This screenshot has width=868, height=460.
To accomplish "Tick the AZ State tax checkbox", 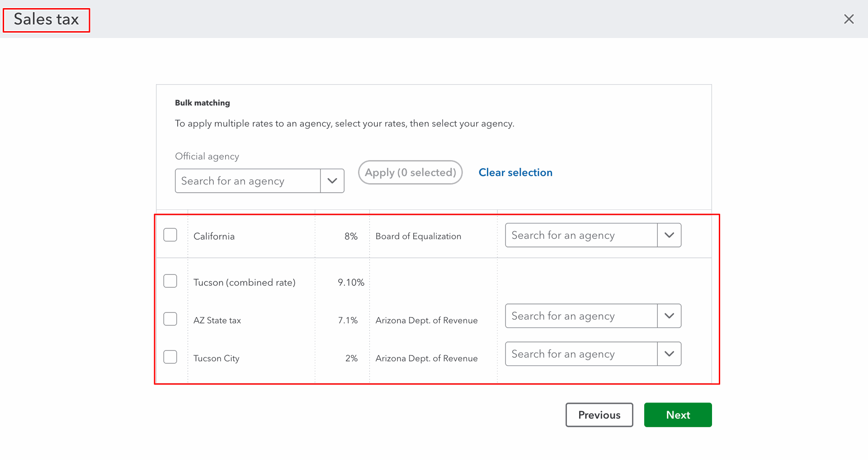I will click(170, 319).
